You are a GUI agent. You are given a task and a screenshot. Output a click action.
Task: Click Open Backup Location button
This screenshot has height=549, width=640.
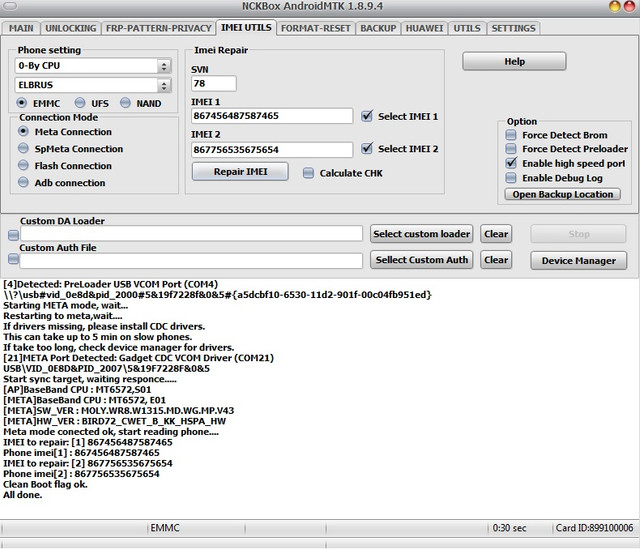pos(562,194)
